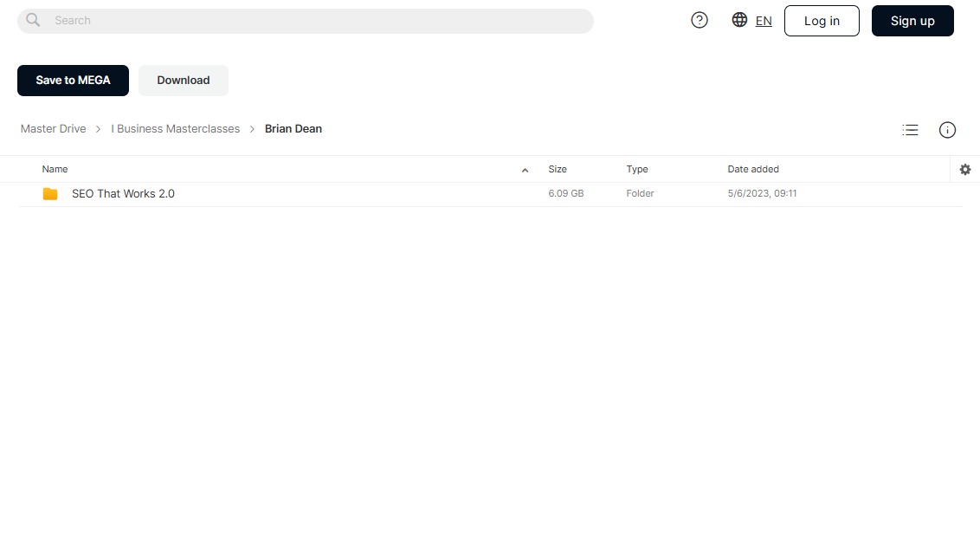This screenshot has width=980, height=551.
Task: Open the help question mark icon
Action: pos(700,21)
